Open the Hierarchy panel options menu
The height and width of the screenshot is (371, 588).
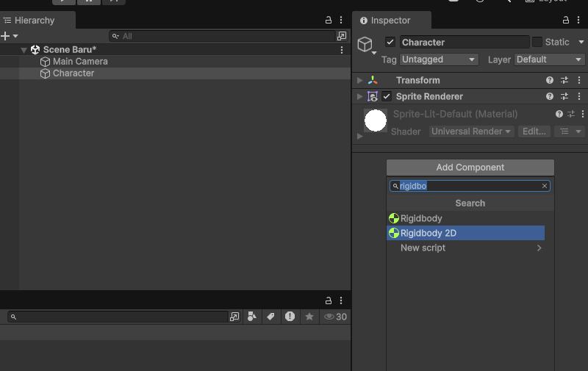click(341, 21)
